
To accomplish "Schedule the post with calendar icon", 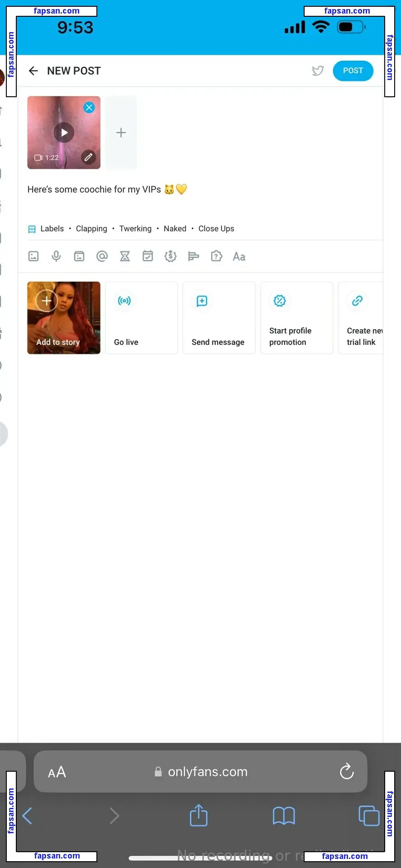I will click(x=148, y=256).
